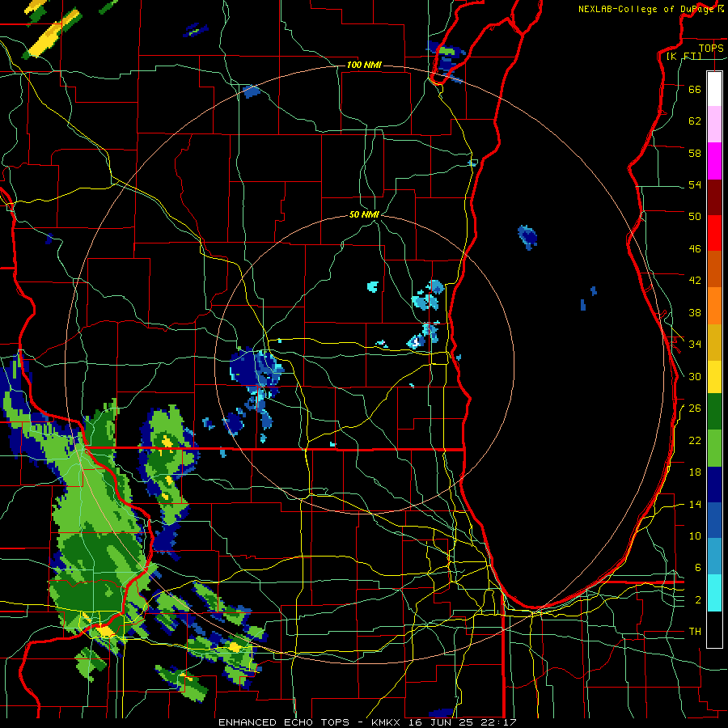Click the cyan legend swatch
728x728 pixels.
pos(714,593)
